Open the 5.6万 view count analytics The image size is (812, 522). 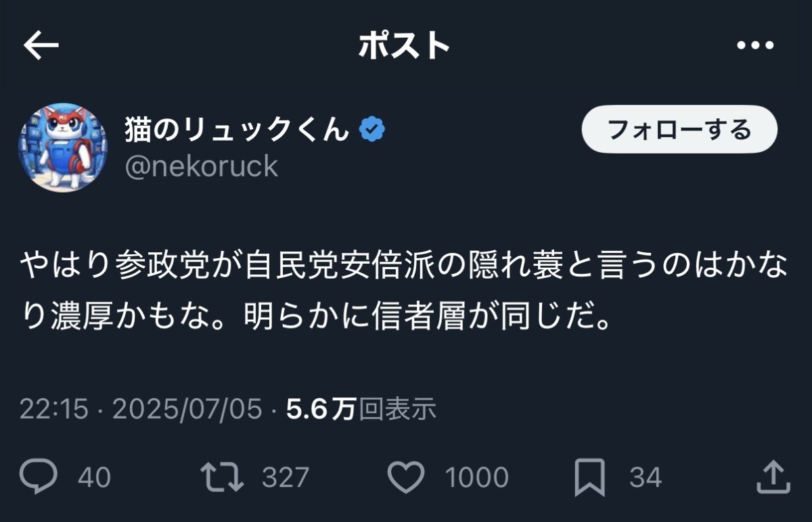[x=361, y=409]
